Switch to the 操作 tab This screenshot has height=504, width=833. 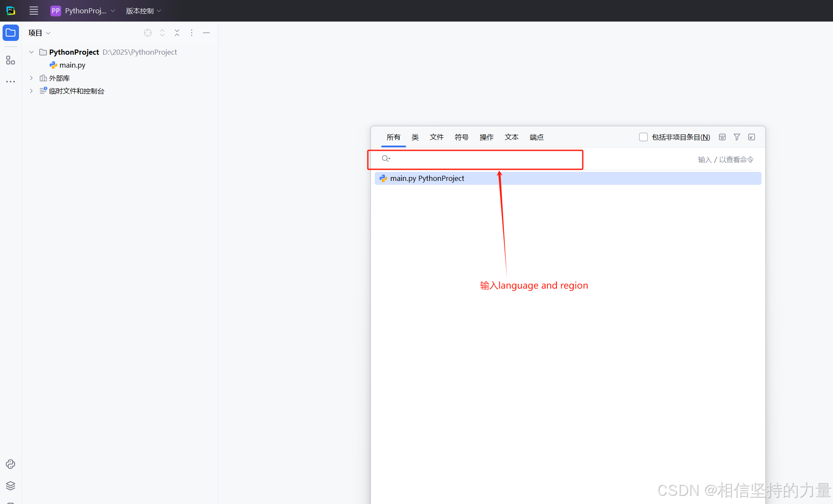(486, 137)
